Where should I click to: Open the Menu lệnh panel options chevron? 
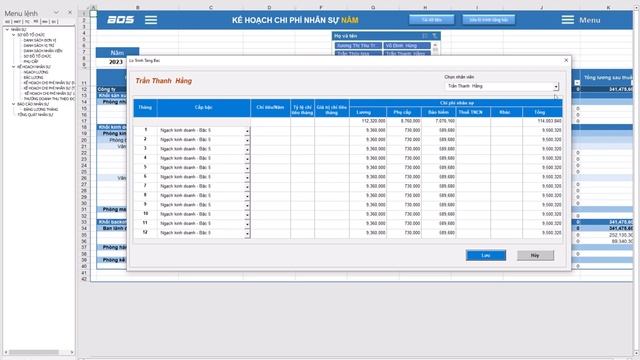coord(56,13)
